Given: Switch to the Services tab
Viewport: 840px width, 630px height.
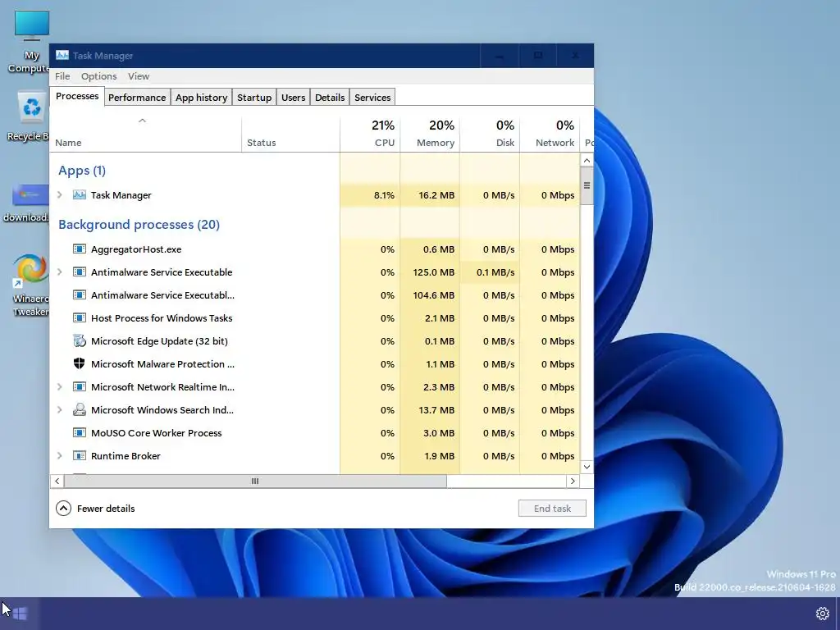Looking at the screenshot, I should 372,98.
